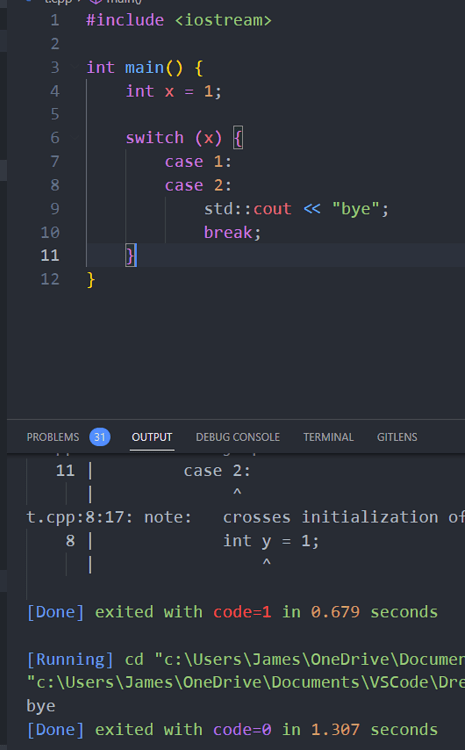The image size is (465, 750).
Task: Click the 'int x = 1;' declaration
Action: click(x=174, y=91)
